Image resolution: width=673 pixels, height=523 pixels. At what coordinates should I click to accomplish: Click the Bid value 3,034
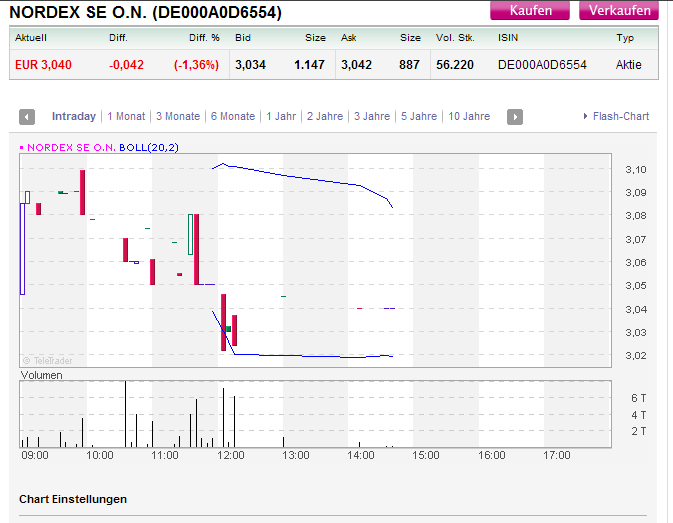tap(250, 65)
